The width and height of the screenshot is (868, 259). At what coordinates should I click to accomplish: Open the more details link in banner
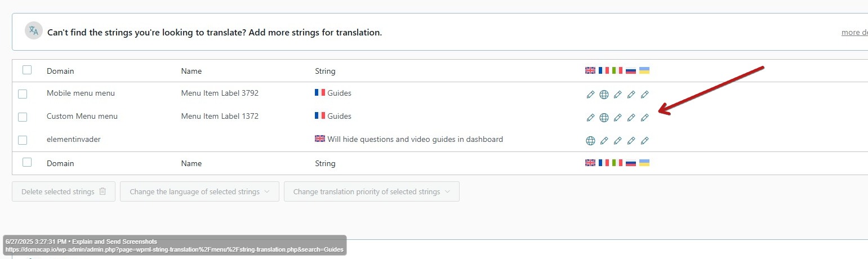point(854,33)
